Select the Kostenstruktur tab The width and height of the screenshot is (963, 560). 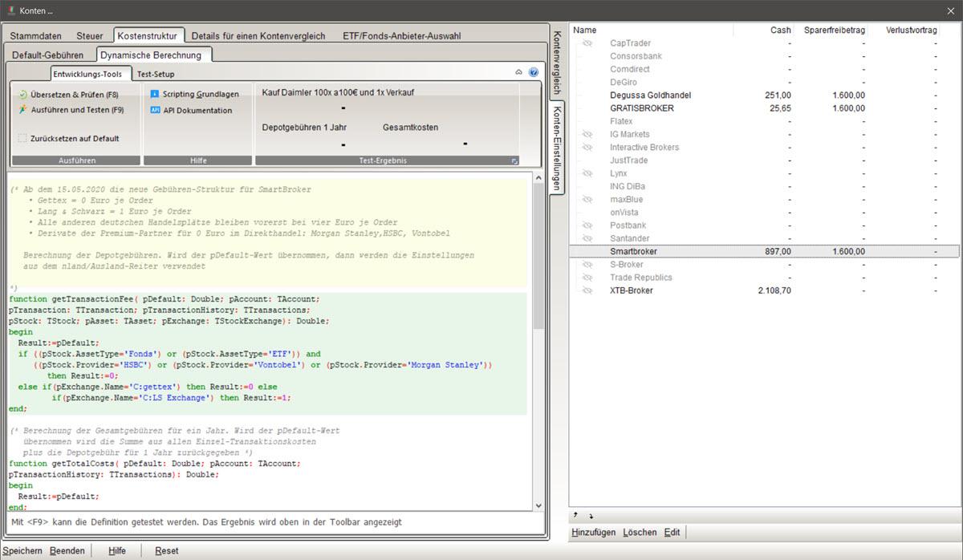click(x=148, y=35)
